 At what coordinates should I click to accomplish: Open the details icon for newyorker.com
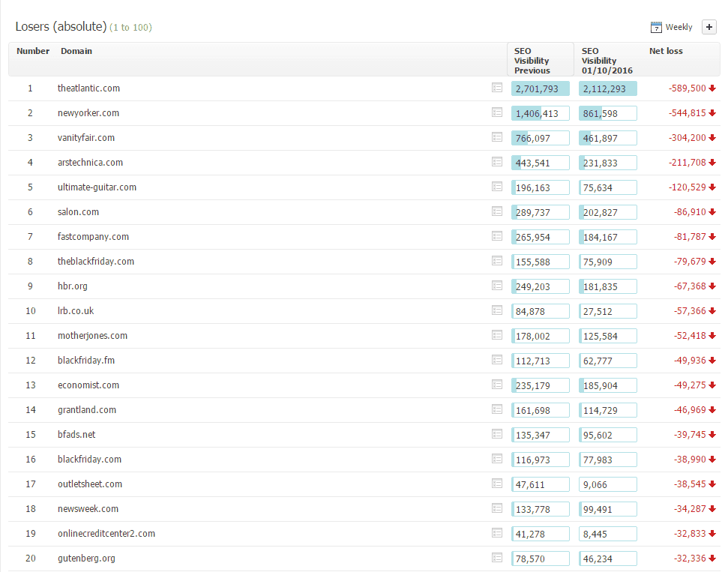tap(496, 112)
